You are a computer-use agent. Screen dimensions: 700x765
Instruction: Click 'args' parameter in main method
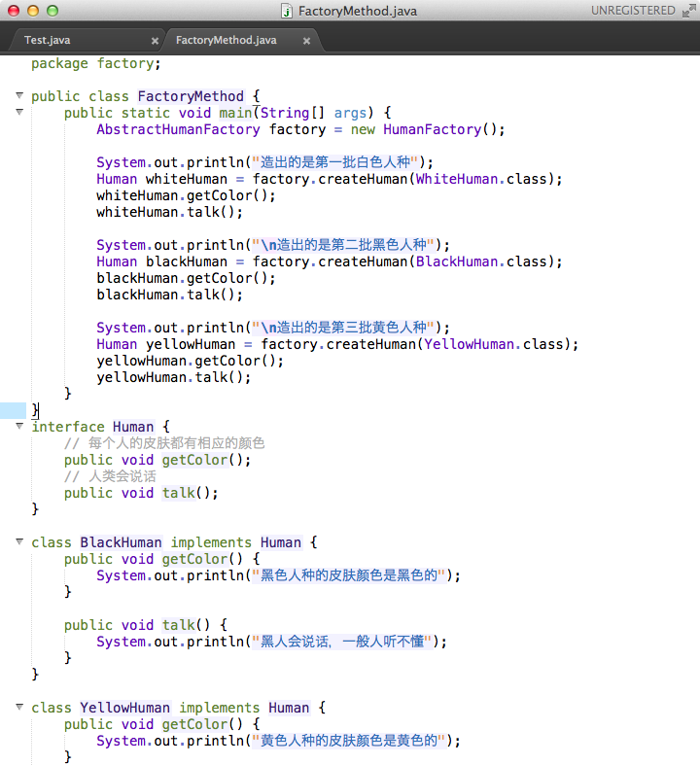350,113
